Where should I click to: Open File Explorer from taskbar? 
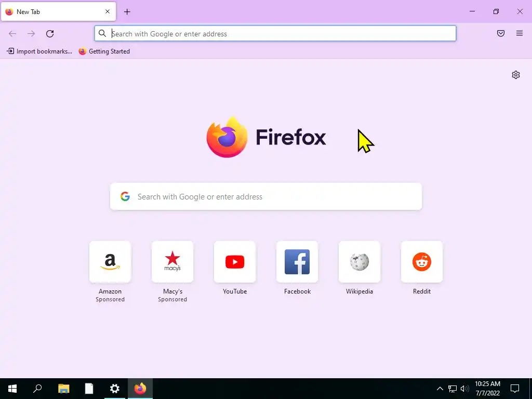tap(63, 389)
